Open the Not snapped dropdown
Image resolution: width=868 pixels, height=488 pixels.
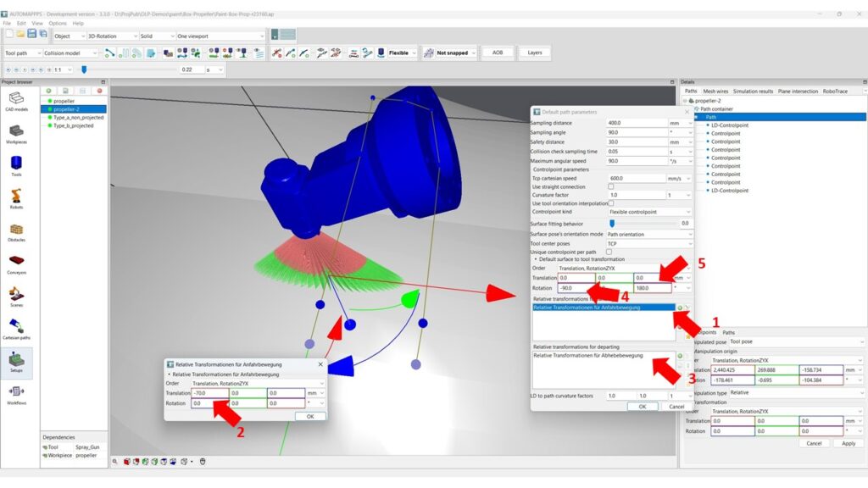[x=456, y=53]
